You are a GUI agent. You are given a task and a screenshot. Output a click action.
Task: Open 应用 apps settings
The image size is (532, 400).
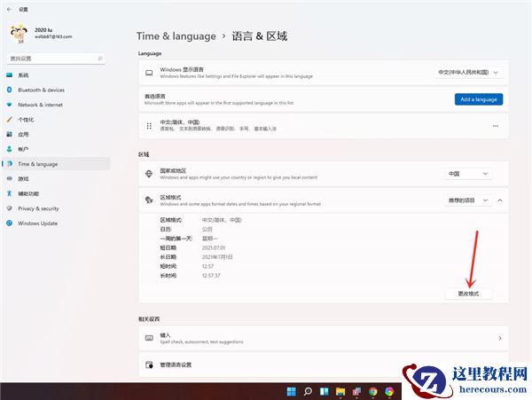tap(56, 134)
